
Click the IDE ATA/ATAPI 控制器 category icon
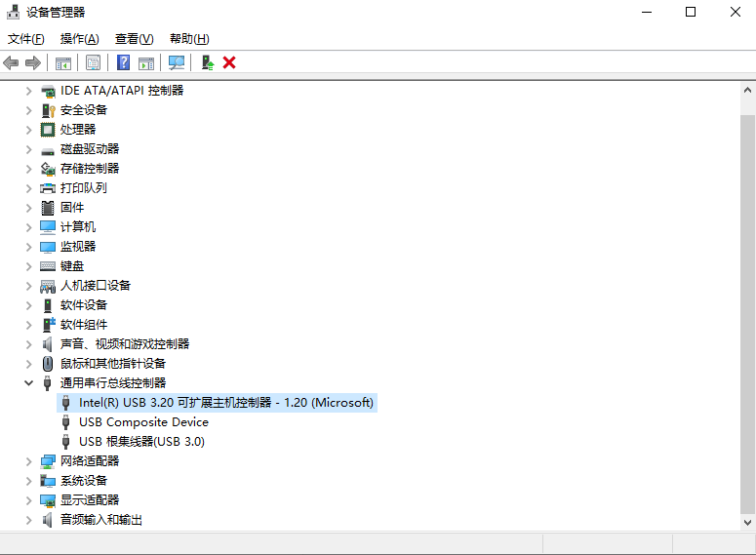click(x=48, y=91)
